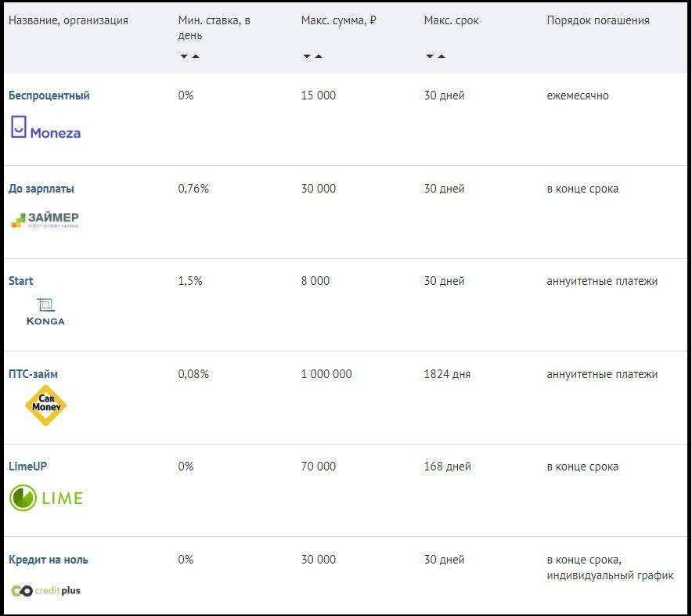692x616 pixels.
Task: Click up sort arrow under Макс. срок
Action: point(442,56)
